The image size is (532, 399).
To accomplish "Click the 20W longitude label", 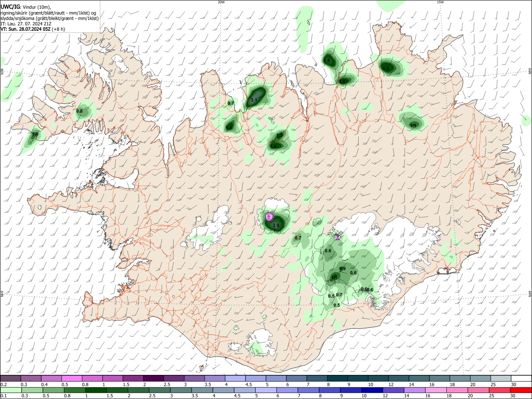I will coord(221,2).
